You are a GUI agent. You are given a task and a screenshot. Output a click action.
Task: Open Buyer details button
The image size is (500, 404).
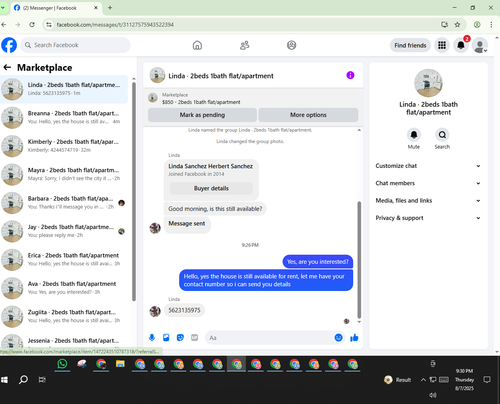pos(211,188)
